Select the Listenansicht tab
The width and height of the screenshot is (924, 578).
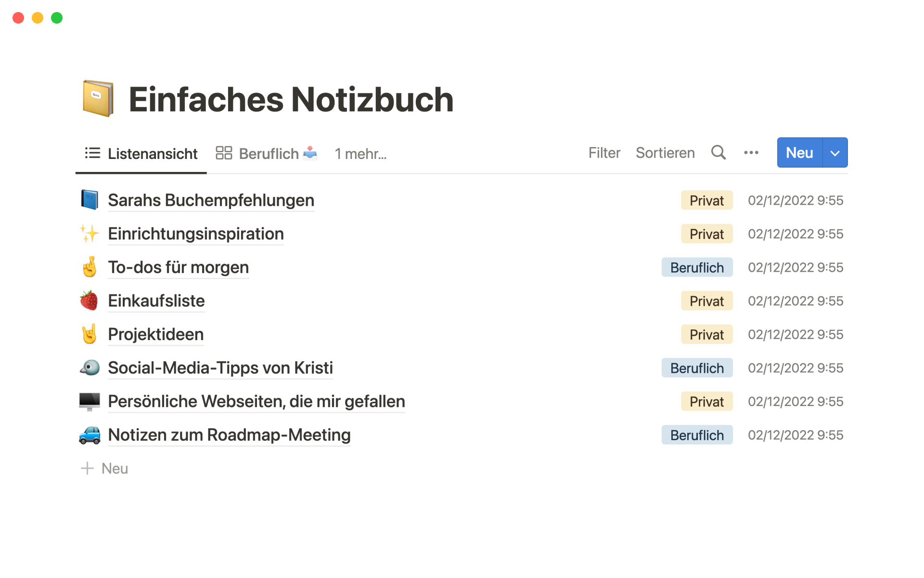[x=141, y=154]
